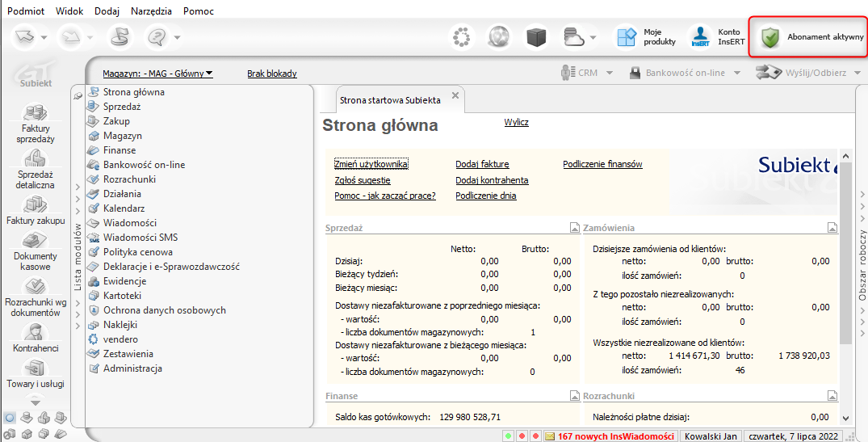Screen dimensions: 868x442
Task: Select Polityka cenowa in module list
Action: [x=137, y=252]
